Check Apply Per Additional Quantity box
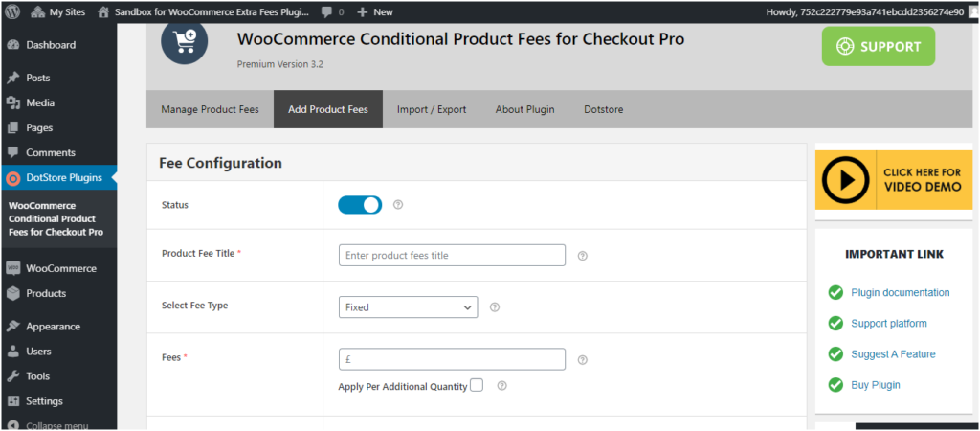This screenshot has height=431, width=980. pyautogui.click(x=477, y=385)
